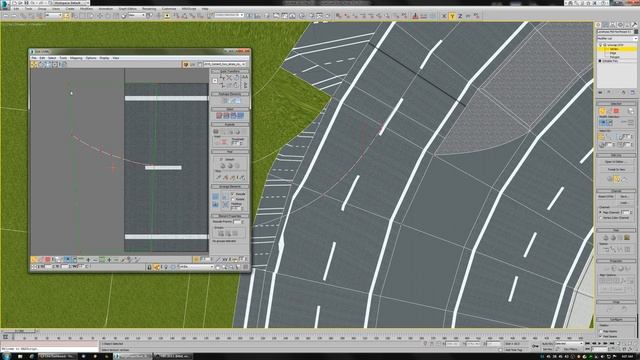Click the Select Object tool in main toolbar
The height and width of the screenshot is (360, 640).
tap(67, 16)
